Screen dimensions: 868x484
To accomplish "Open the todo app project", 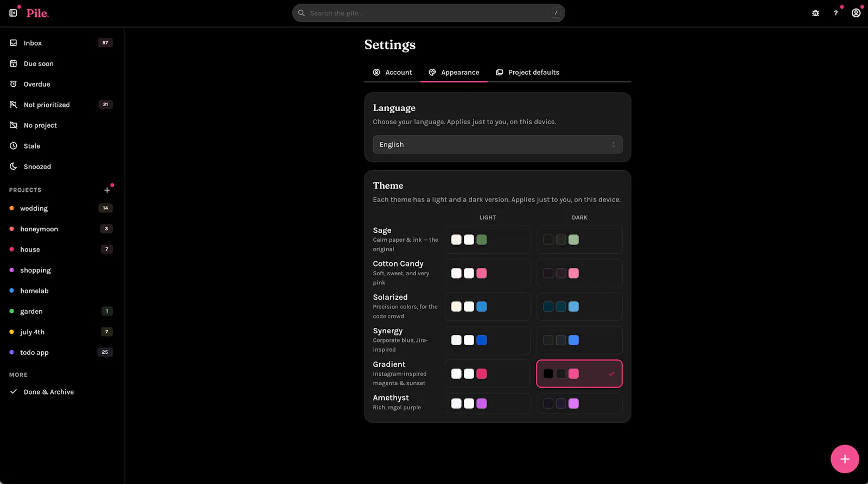I will point(61,352).
